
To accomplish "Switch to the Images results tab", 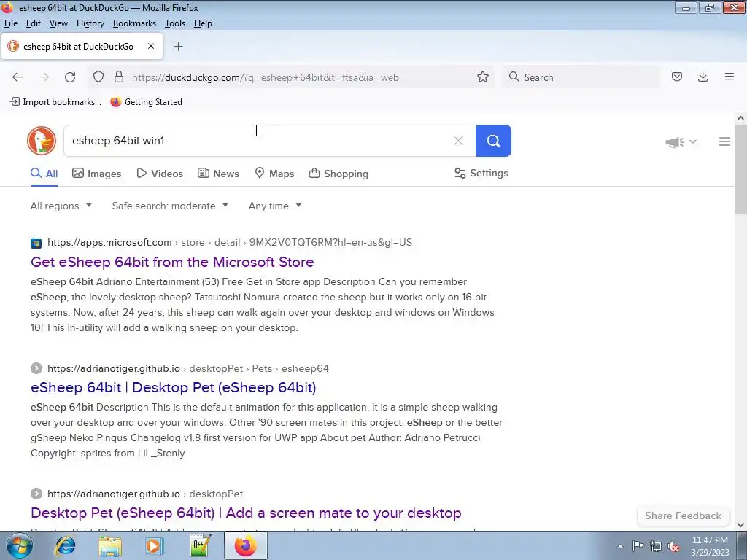I will click(97, 174).
